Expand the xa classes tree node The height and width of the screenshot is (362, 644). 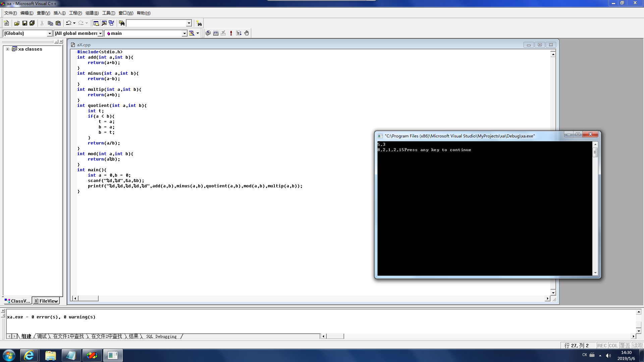tap(7, 49)
